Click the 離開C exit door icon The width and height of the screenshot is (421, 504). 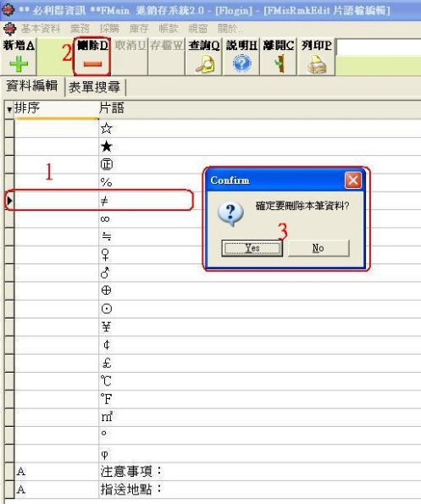pyautogui.click(x=280, y=64)
